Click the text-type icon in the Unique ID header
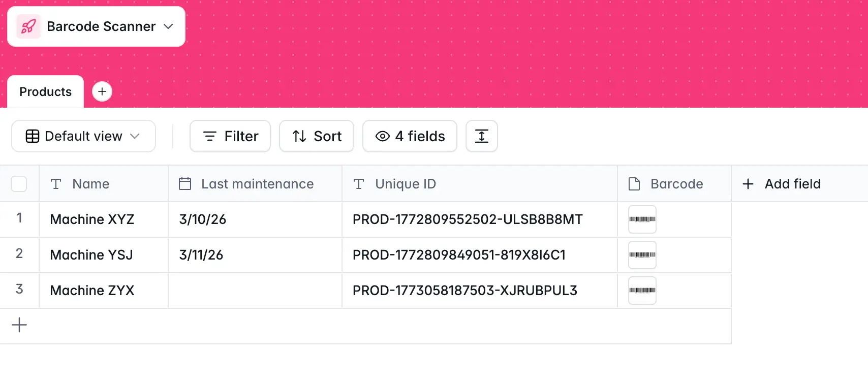Screen dimensions: 868x384 click(x=359, y=184)
